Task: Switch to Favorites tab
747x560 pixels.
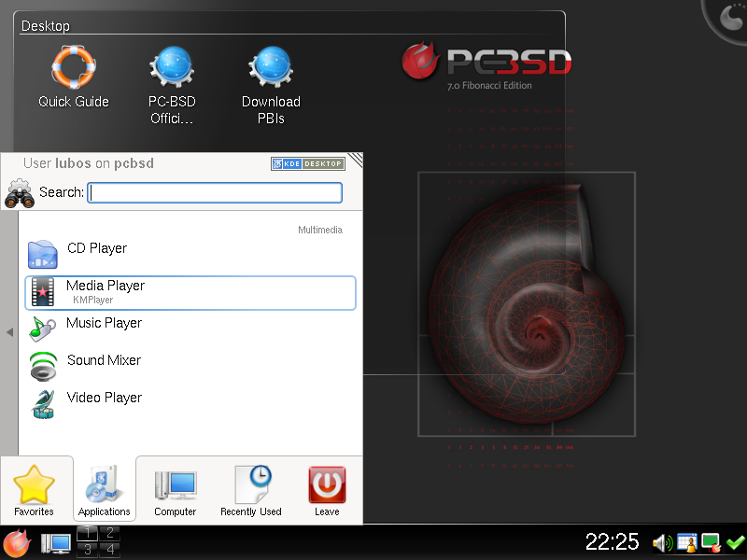Action: (x=34, y=491)
